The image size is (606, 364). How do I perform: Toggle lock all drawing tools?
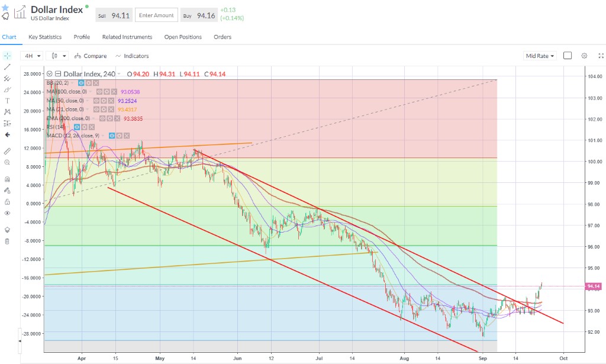click(x=7, y=202)
